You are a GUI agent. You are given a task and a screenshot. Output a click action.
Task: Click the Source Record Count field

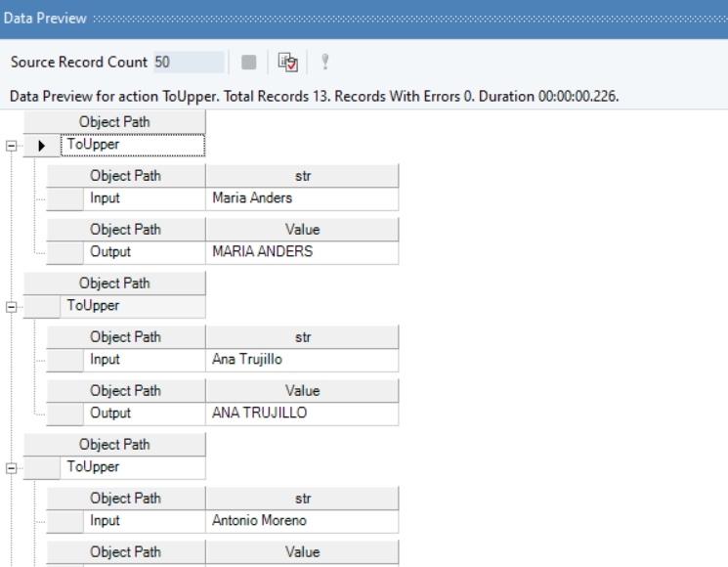click(x=188, y=63)
